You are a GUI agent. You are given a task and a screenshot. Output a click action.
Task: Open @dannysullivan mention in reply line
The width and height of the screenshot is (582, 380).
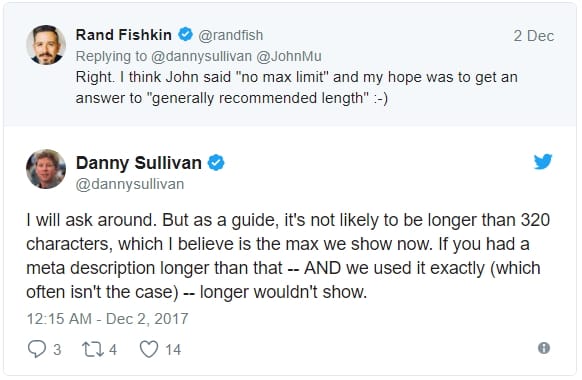pos(201,56)
